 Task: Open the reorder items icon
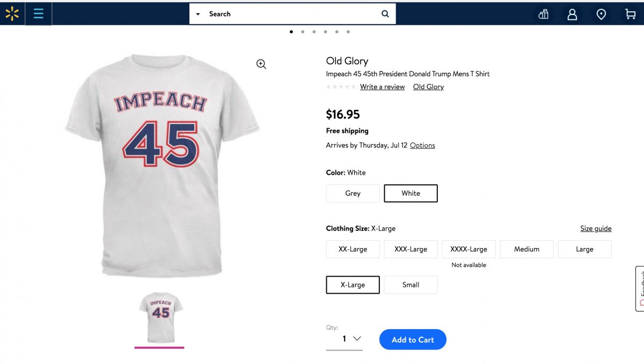tap(544, 14)
